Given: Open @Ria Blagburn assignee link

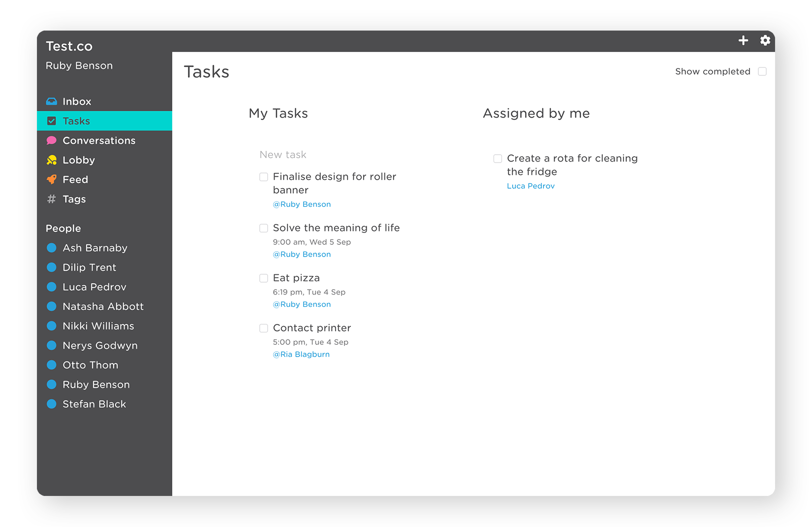Looking at the screenshot, I should (x=301, y=355).
